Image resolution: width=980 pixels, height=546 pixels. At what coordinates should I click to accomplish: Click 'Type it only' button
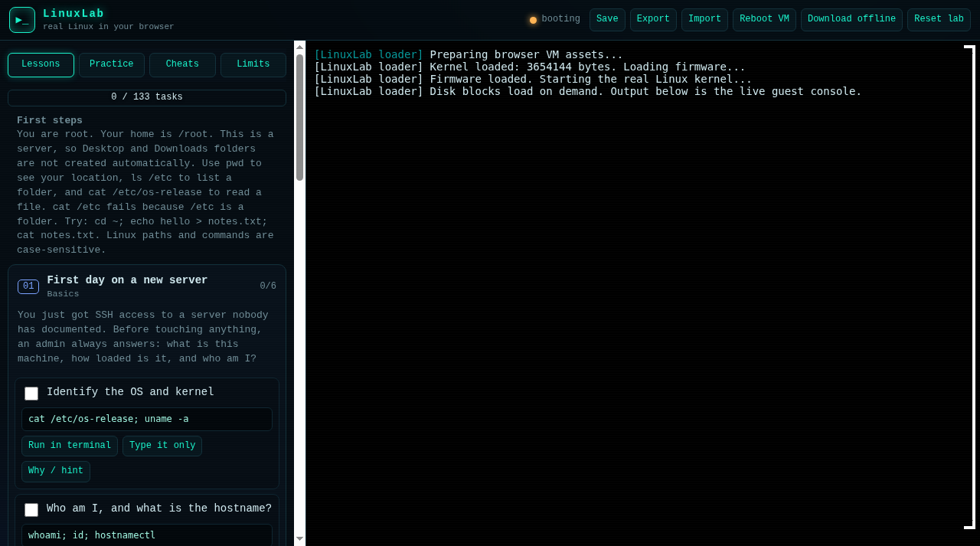[162, 446]
